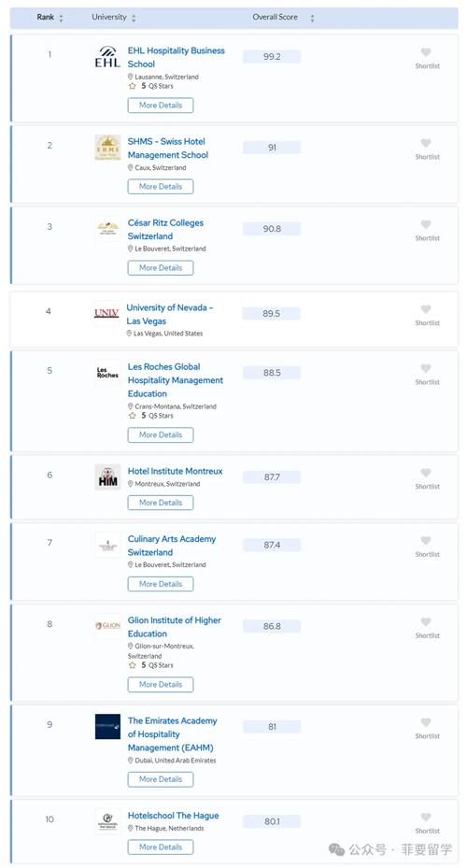Viewport: 467px width, 868px height.
Task: Sort by Overall Score column arrows
Action: point(312,19)
